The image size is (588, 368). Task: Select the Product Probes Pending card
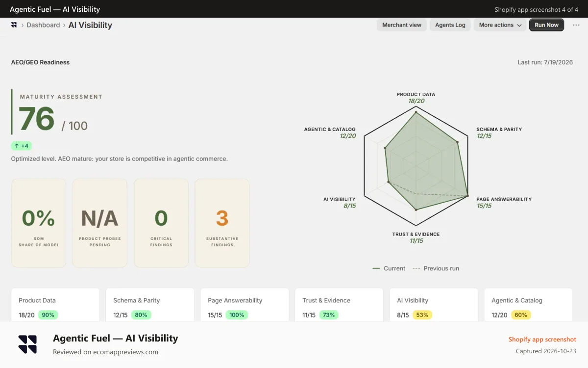(100, 223)
